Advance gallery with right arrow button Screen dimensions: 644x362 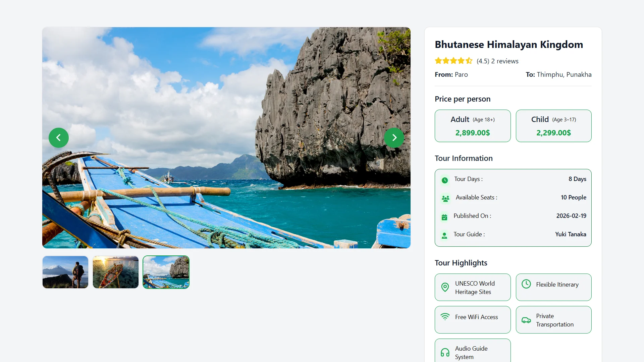(394, 138)
